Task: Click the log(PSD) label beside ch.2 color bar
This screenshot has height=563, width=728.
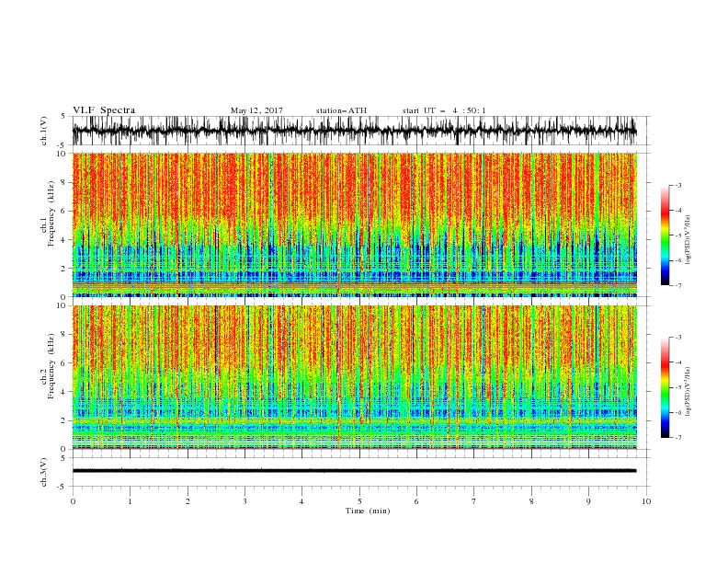Action: [x=688, y=392]
